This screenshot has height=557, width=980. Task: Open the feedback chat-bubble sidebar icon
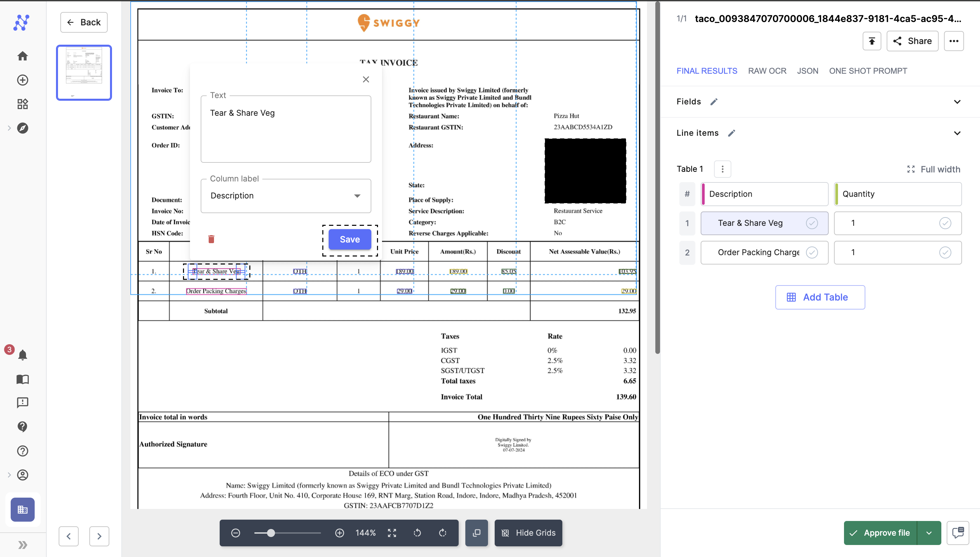[x=23, y=403]
